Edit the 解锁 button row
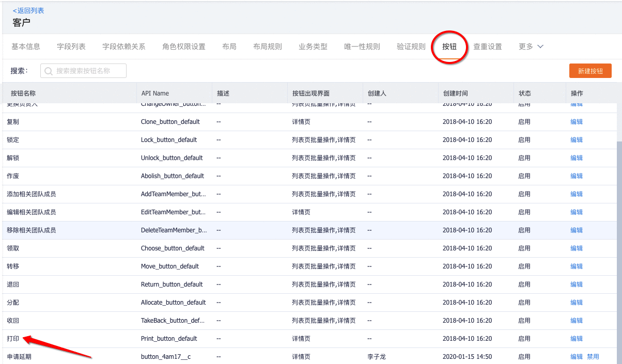622x364 pixels. pos(577,158)
